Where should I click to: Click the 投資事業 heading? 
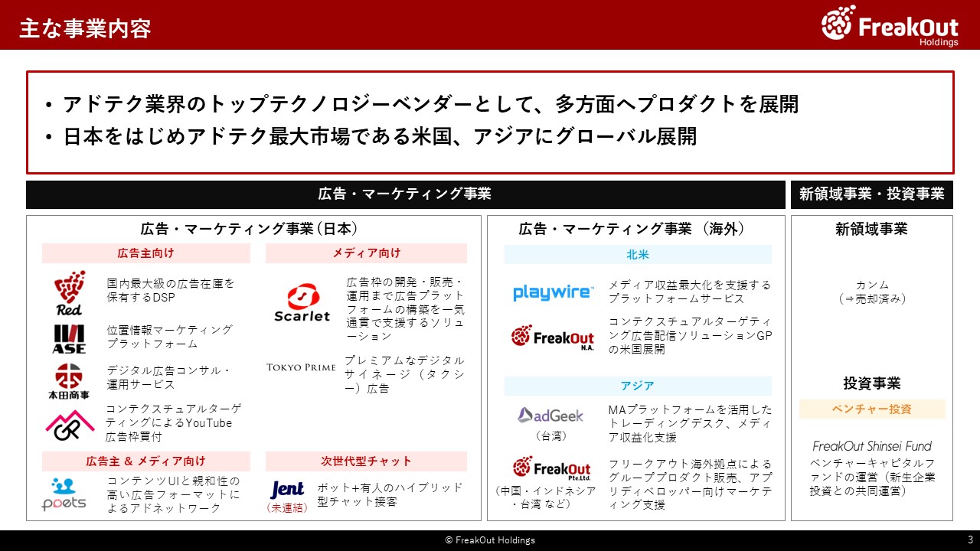click(872, 383)
